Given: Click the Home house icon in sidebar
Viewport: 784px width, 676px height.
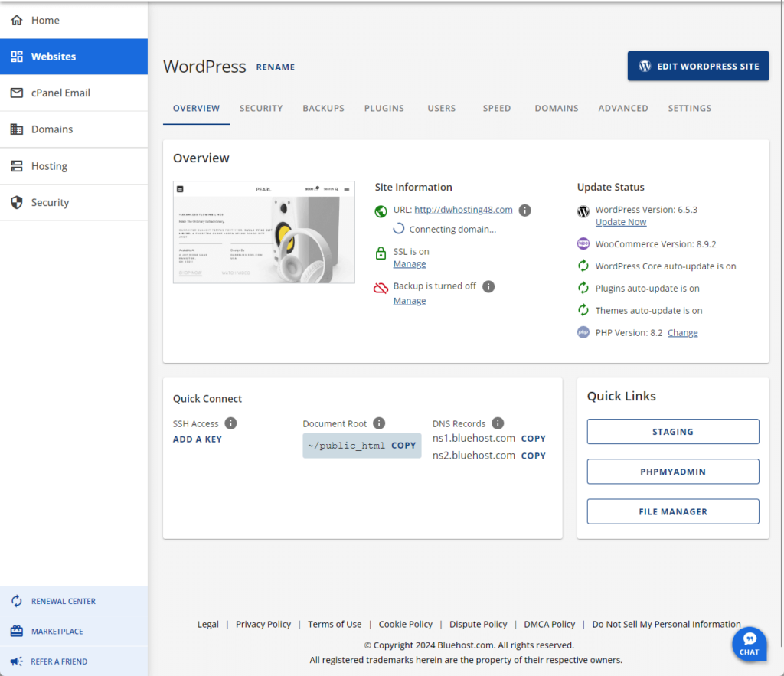Looking at the screenshot, I should pos(17,20).
